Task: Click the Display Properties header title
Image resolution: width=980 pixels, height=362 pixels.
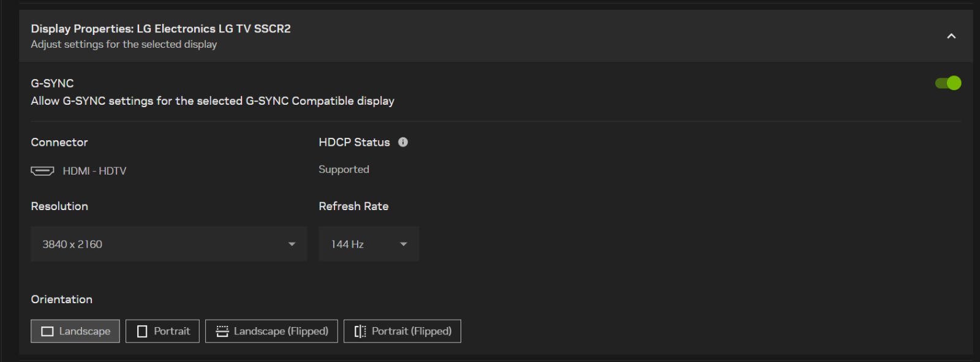Action: coord(160,29)
